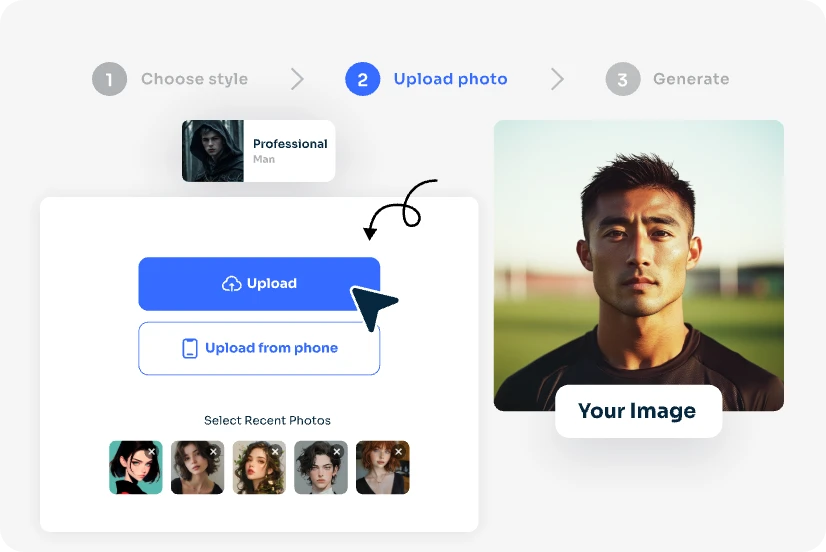Image resolution: width=826 pixels, height=552 pixels.
Task: Click the Upload from phone button
Action: coord(259,348)
